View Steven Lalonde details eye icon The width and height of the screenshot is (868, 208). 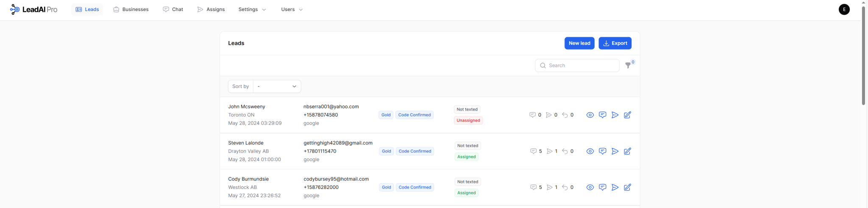[590, 151]
